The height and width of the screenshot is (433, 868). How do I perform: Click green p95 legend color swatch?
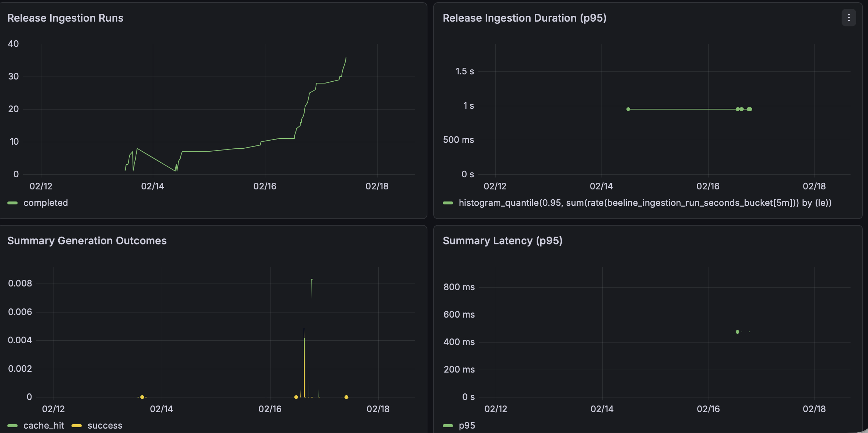tap(448, 426)
